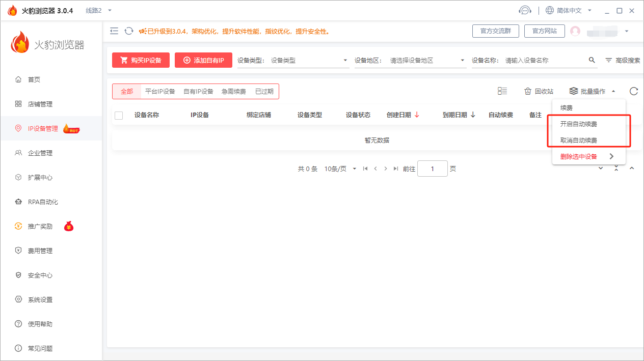This screenshot has width=644, height=361.
Task: Open the customer service chat icon
Action: [525, 10]
